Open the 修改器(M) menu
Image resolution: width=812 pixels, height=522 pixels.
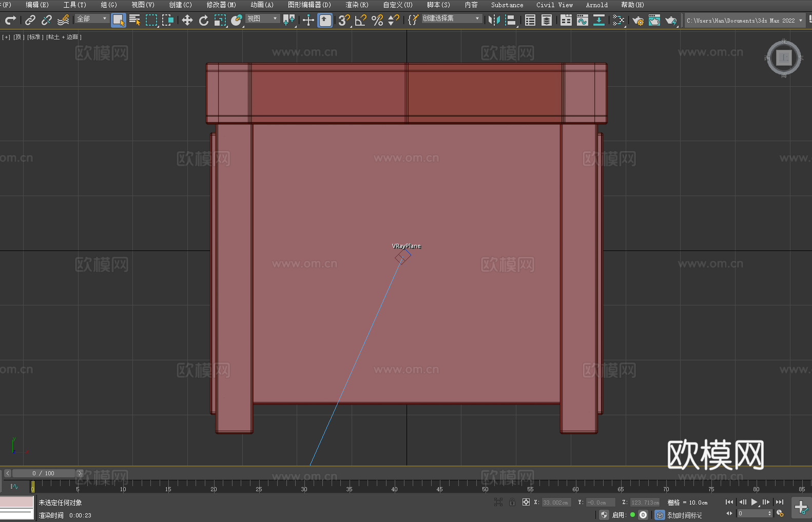tap(221, 5)
